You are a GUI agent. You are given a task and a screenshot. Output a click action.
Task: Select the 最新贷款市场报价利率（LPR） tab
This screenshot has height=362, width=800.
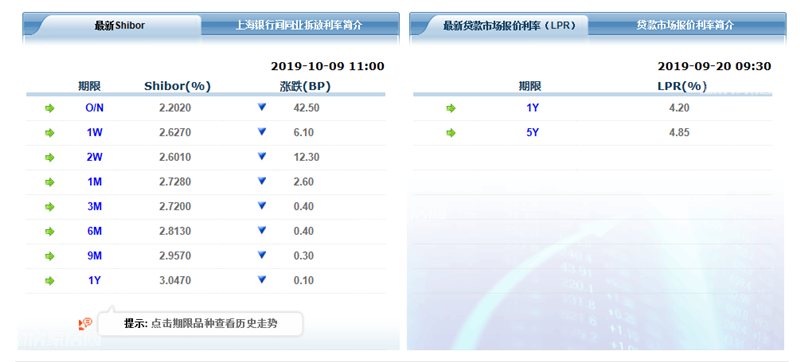pyautogui.click(x=509, y=25)
